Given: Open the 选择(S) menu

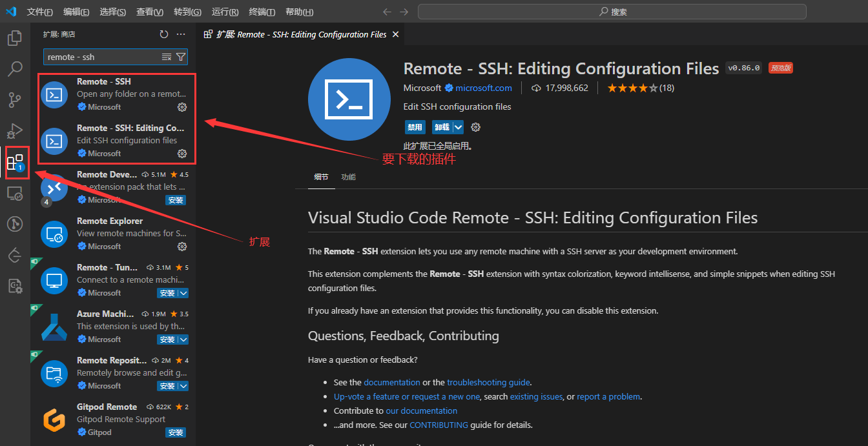Looking at the screenshot, I should 113,12.
